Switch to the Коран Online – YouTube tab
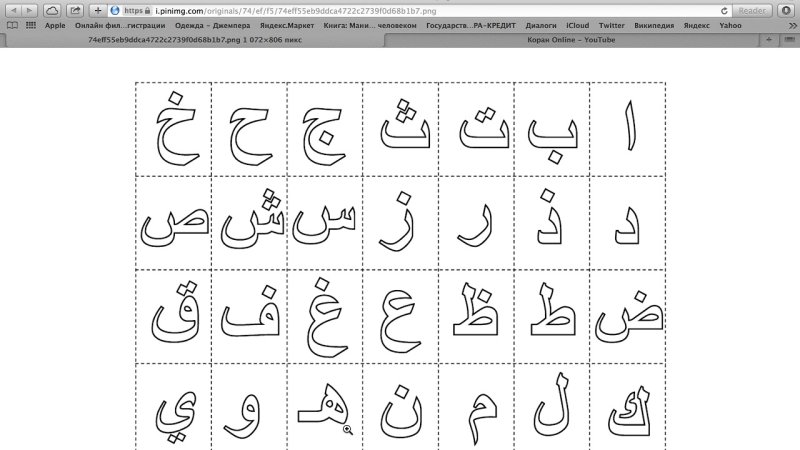Viewport: 800px width, 450px height. tap(570, 40)
